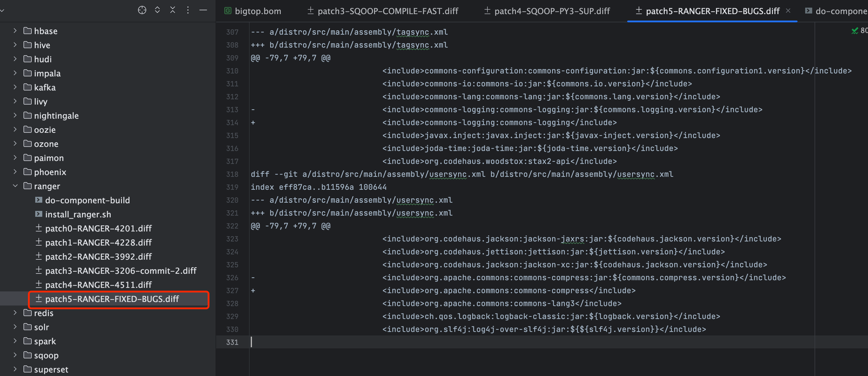Click the green inspection checkmark icon

coord(854,31)
